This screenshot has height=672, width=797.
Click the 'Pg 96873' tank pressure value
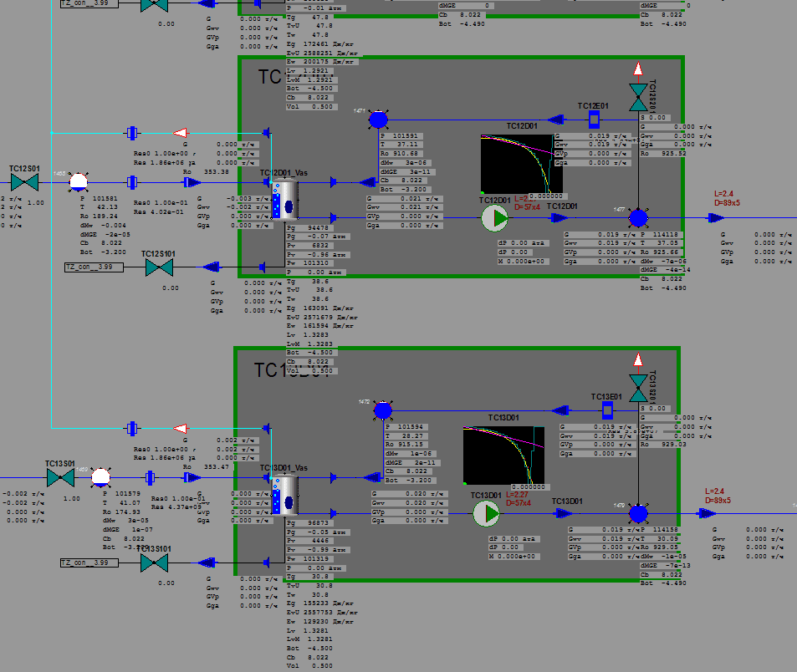tap(309, 523)
